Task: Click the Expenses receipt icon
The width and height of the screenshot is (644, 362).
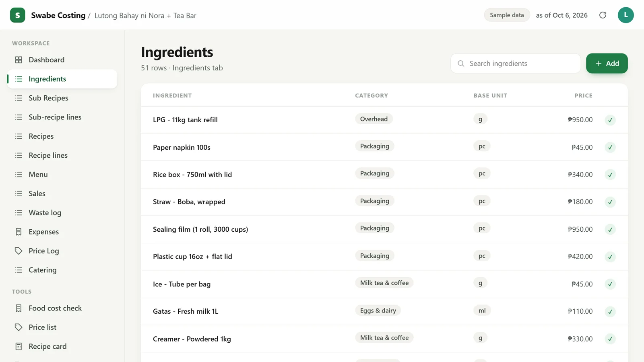Action: [19, 232]
